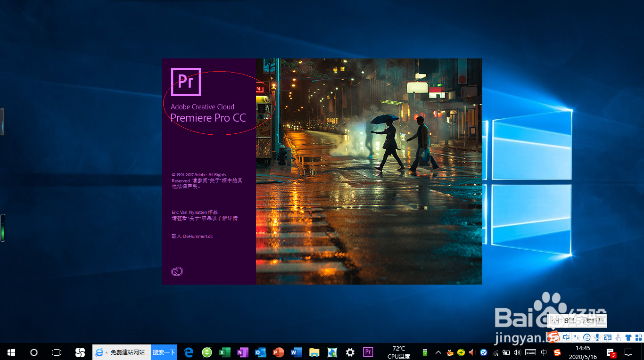Click the Sogou input icon in system tray
The width and height of the screenshot is (644, 360).
(557, 352)
